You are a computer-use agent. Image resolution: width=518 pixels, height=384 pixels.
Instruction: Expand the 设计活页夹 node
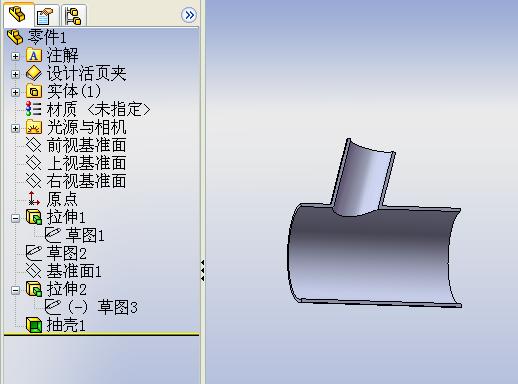point(15,74)
